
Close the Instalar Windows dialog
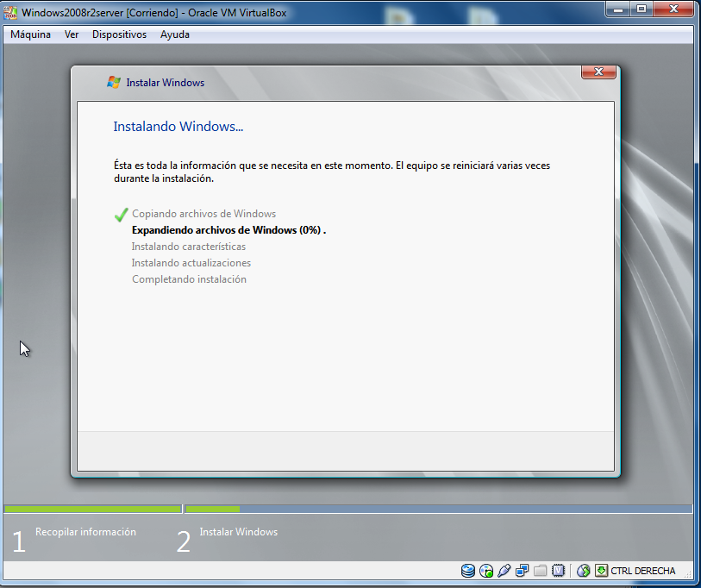pyautogui.click(x=598, y=72)
